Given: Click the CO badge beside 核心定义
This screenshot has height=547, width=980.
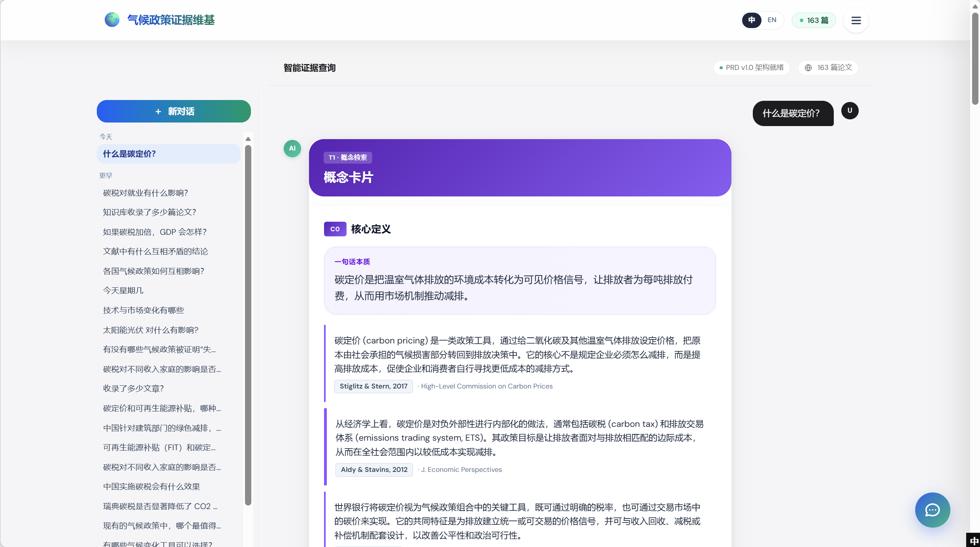Looking at the screenshot, I should click(x=335, y=229).
